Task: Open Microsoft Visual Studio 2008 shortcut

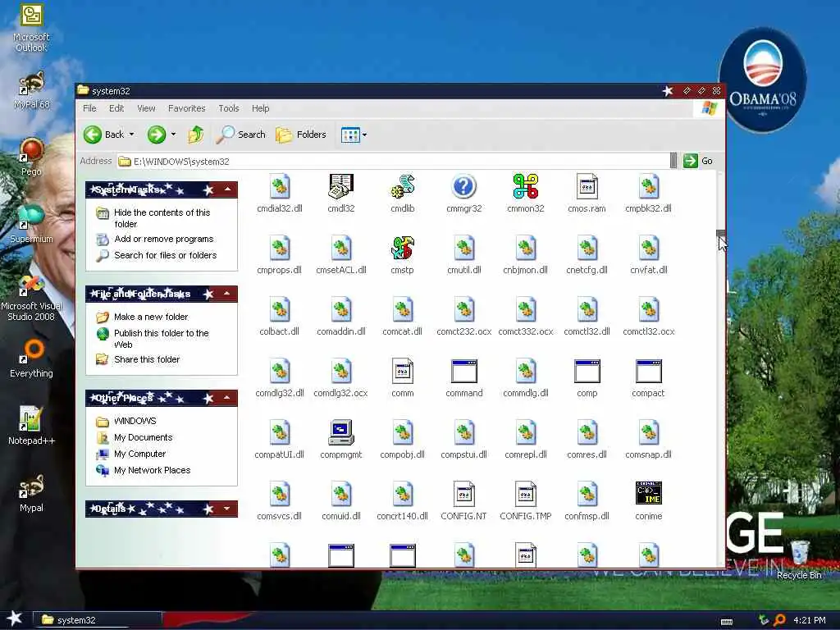Action: point(31,298)
